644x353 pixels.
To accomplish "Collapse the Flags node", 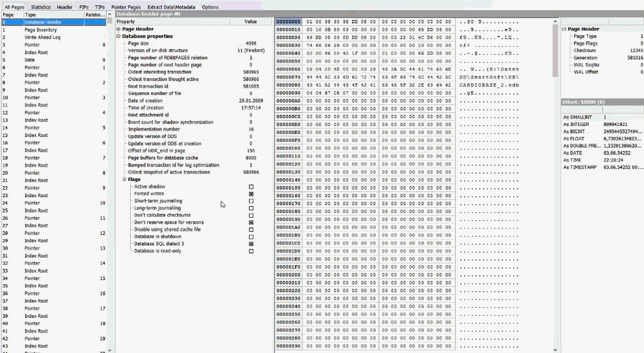I will pos(124,179).
